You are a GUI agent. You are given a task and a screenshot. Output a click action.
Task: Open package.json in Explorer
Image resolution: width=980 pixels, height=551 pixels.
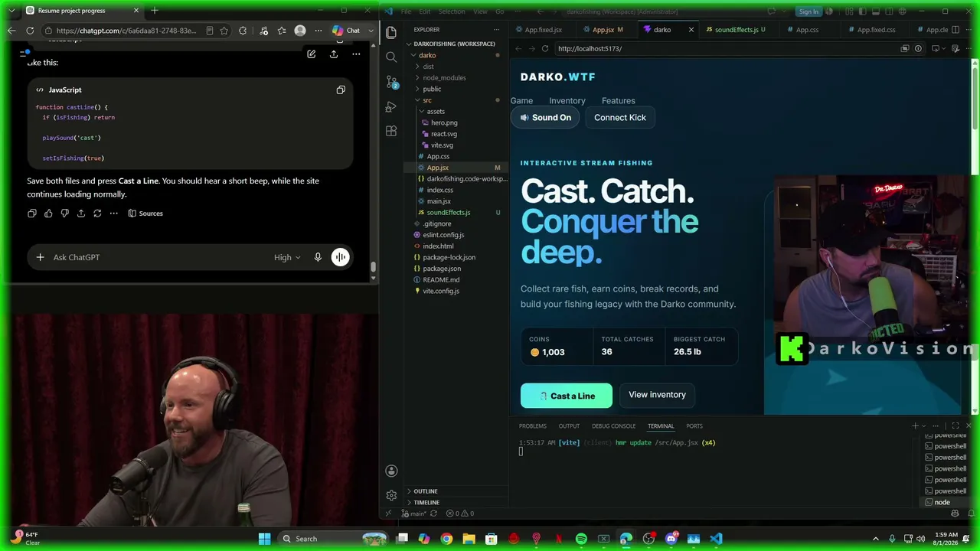(442, 269)
